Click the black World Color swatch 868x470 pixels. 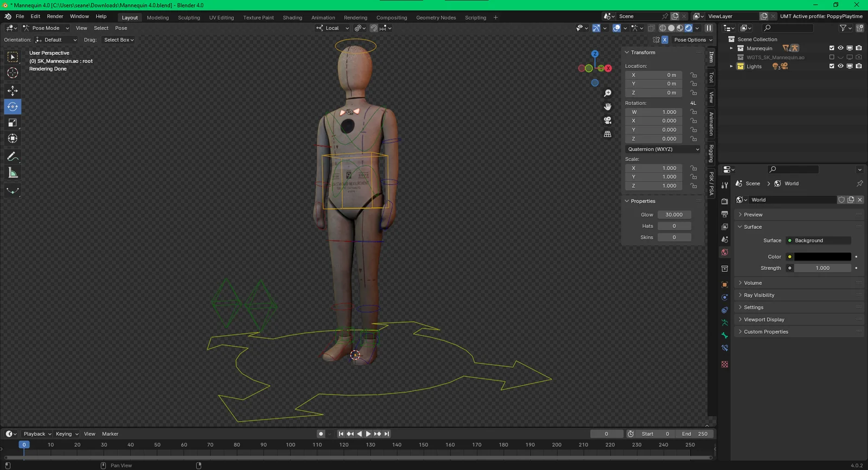pos(822,257)
